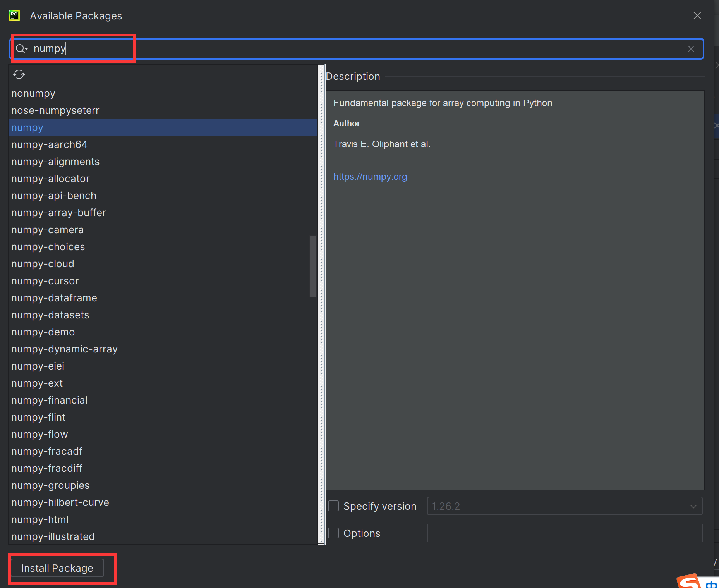
Task: Click the Sogou input method tray icon
Action: tap(689, 581)
